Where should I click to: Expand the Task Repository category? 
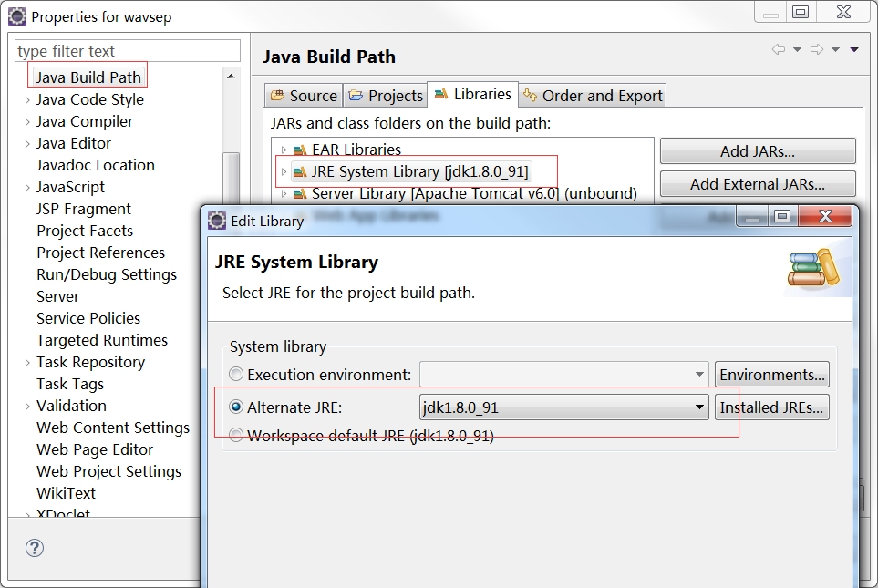pos(27,362)
